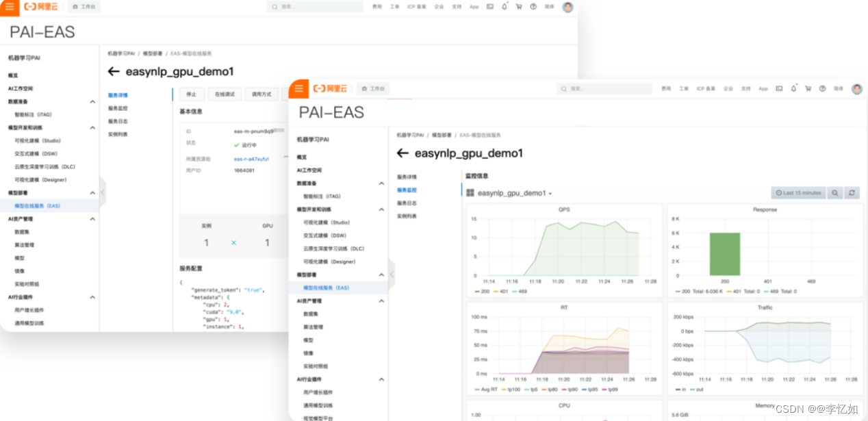Collapse 模型部署 section in front window
The height and width of the screenshot is (421, 868).
(x=381, y=275)
